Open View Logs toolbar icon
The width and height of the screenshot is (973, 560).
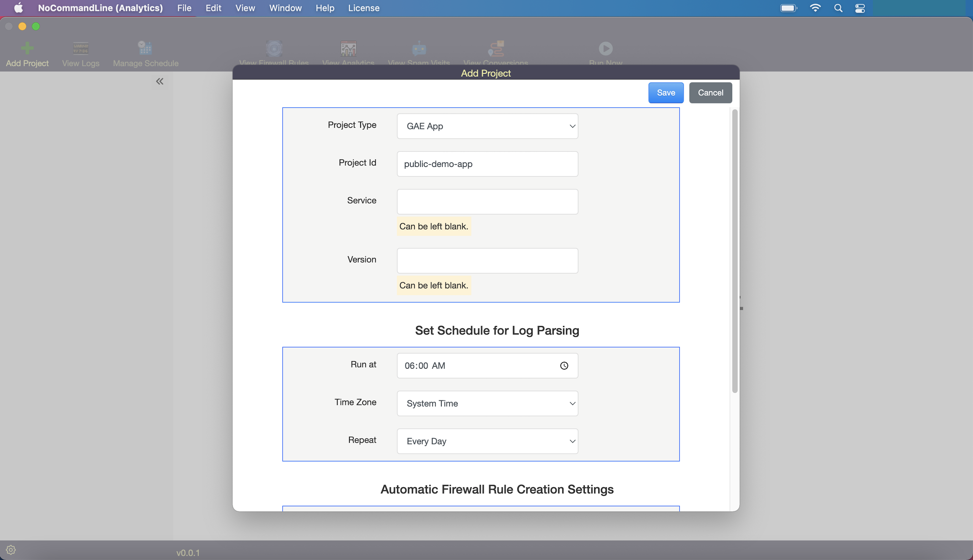point(81,48)
